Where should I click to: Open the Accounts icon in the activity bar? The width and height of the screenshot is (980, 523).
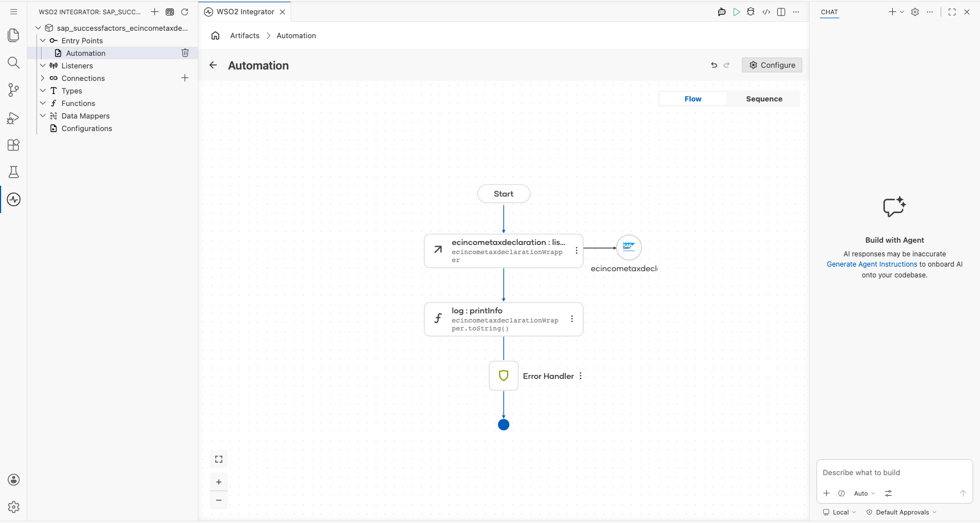click(x=14, y=480)
